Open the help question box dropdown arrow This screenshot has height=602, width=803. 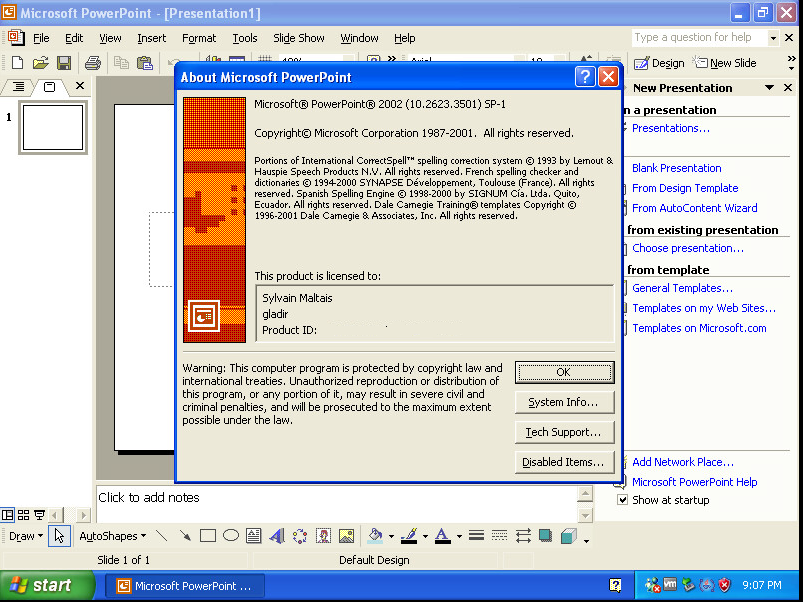(773, 38)
